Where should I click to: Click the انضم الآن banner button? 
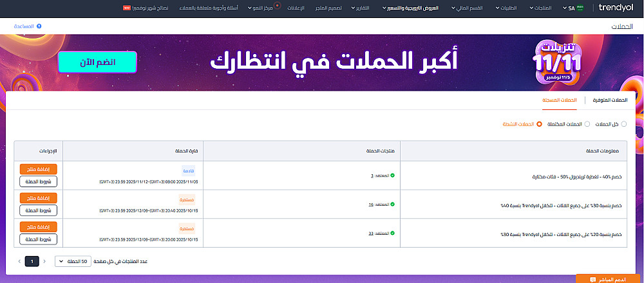pos(97,62)
